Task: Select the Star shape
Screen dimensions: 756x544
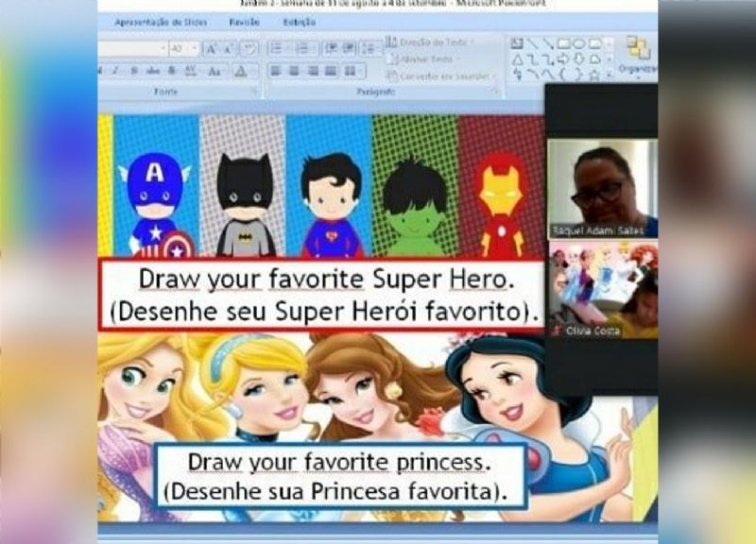Action: [594, 75]
